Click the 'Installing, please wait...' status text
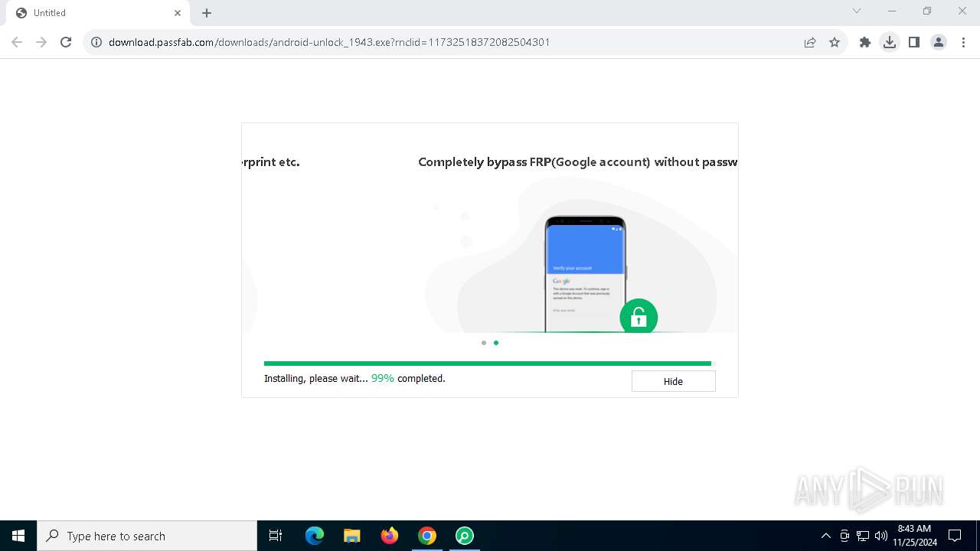The height and width of the screenshot is (551, 980). pyautogui.click(x=316, y=379)
